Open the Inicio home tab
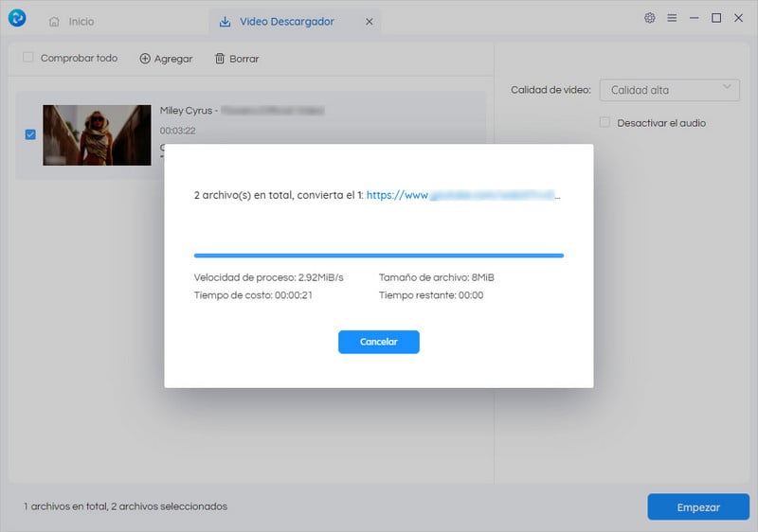 (72, 22)
